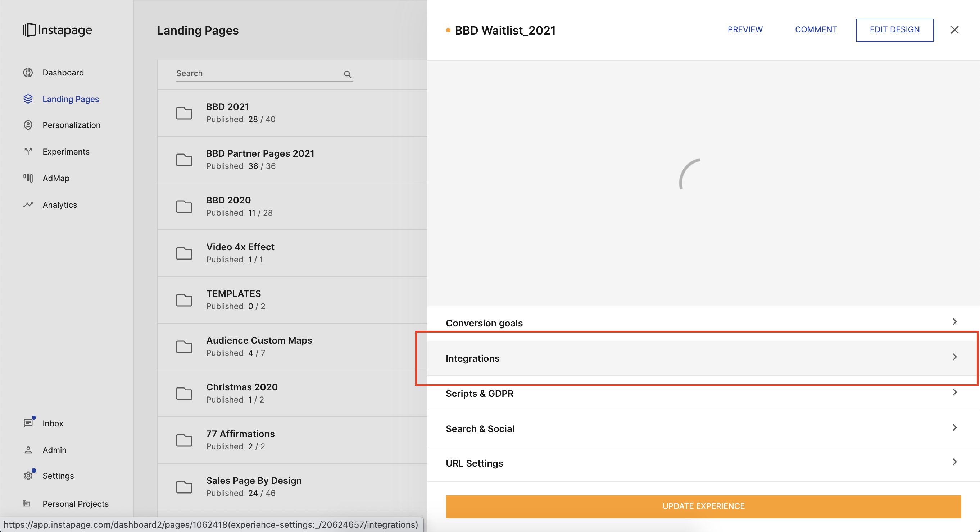Click the Instapage logo
The image size is (980, 532).
[58, 29]
